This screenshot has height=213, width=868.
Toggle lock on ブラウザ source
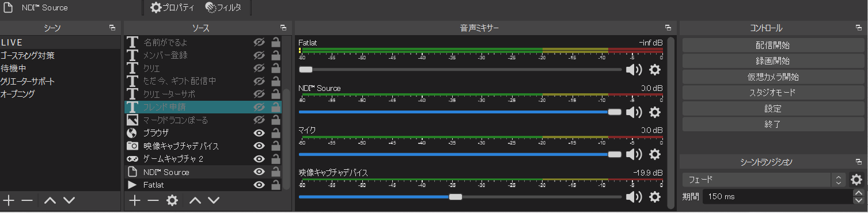point(276,133)
